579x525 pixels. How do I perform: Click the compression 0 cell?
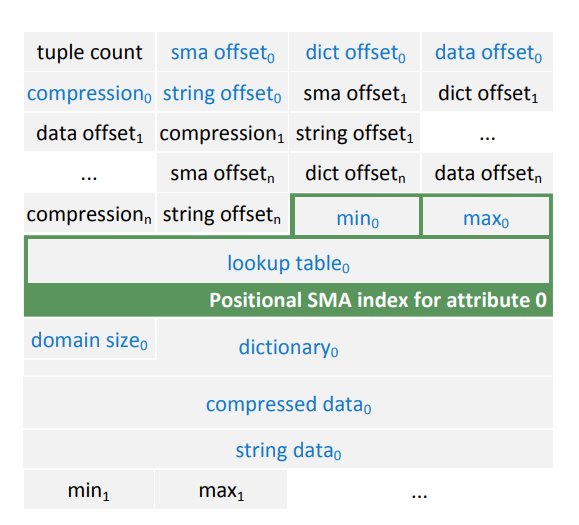pos(89,92)
